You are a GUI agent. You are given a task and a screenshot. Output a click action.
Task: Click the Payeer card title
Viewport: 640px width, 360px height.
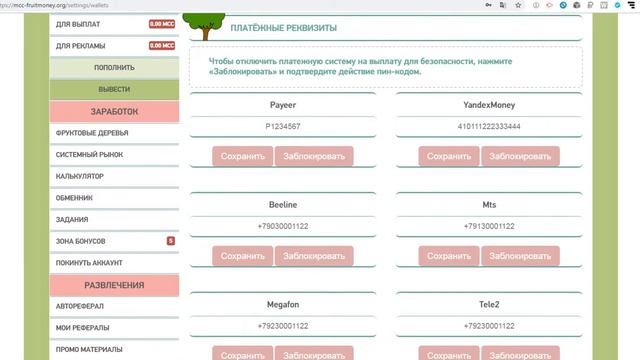pos(283,105)
